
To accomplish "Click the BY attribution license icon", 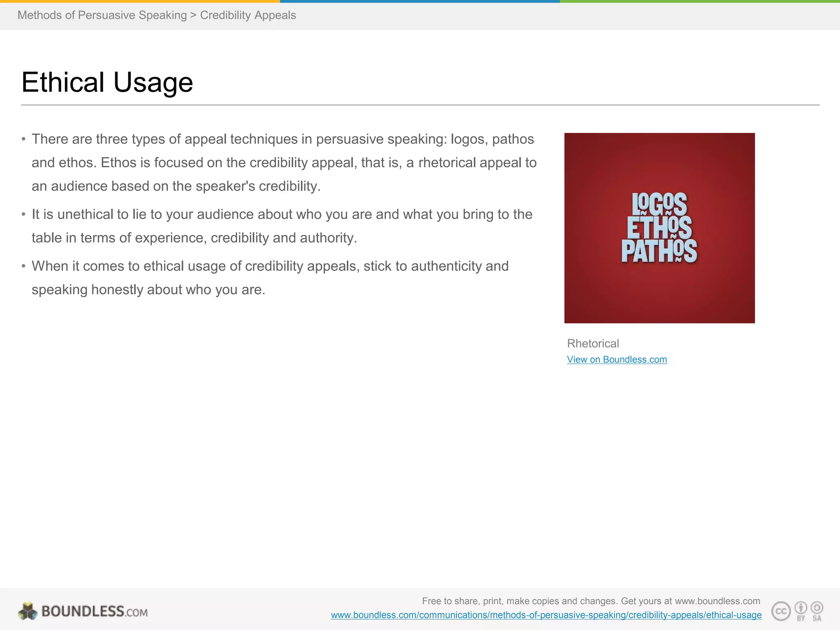I will point(801,609).
